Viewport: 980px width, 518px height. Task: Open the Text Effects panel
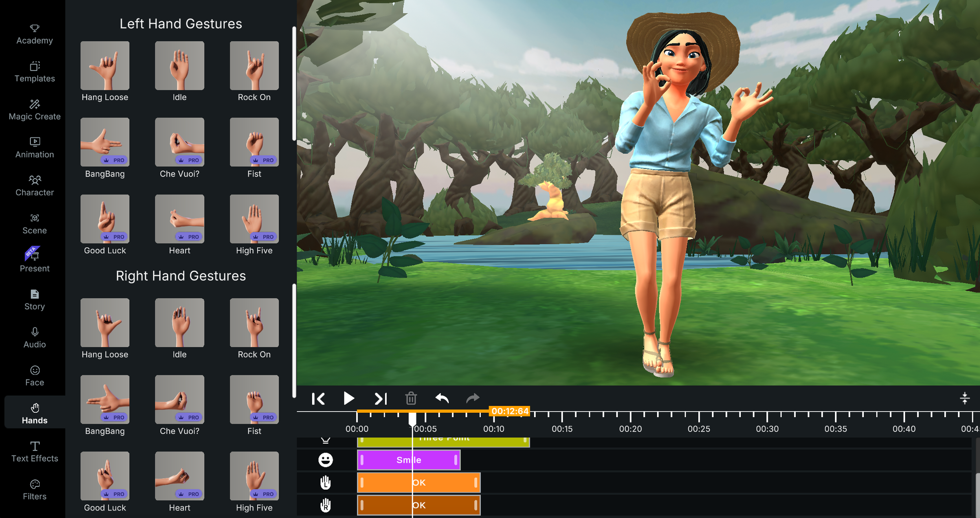34,451
